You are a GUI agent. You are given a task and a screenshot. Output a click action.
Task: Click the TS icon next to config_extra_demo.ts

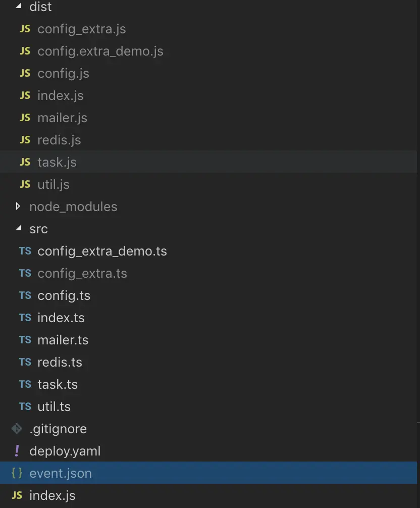pos(25,251)
